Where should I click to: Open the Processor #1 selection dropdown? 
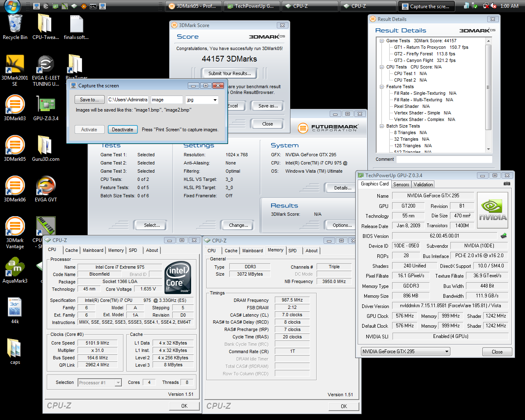tap(100, 383)
